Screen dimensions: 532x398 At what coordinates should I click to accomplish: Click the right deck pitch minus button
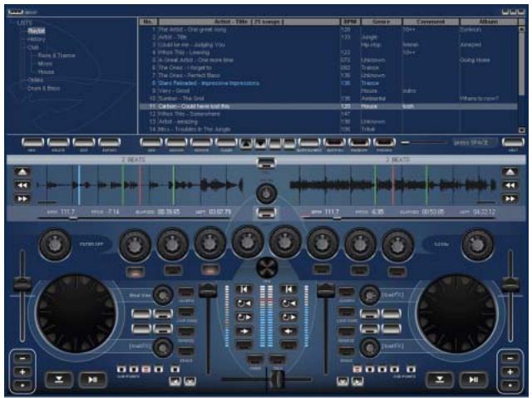point(510,358)
